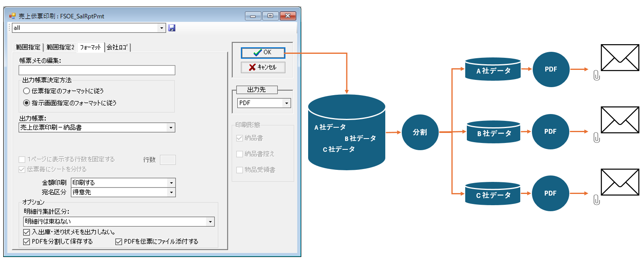
Task: Click the PDF circle next to C社データ
Action: tap(550, 193)
